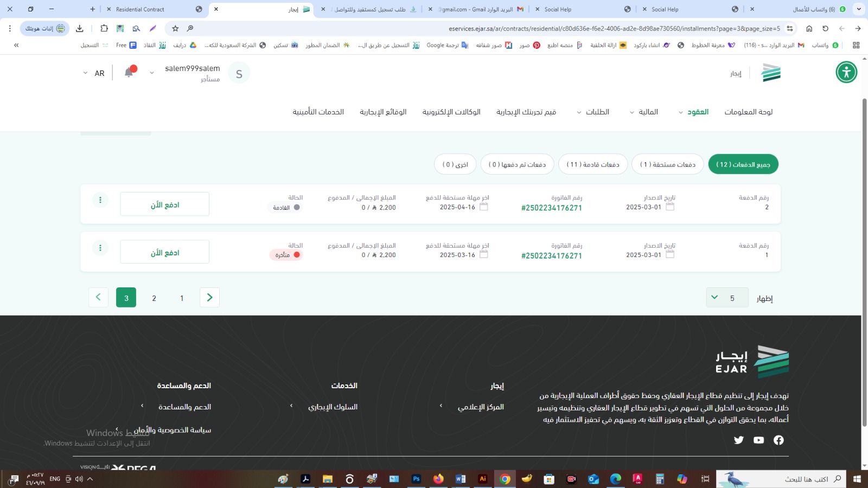Filter by دفعات قادمة (11)
This screenshot has width=868, height=488.
click(x=592, y=164)
